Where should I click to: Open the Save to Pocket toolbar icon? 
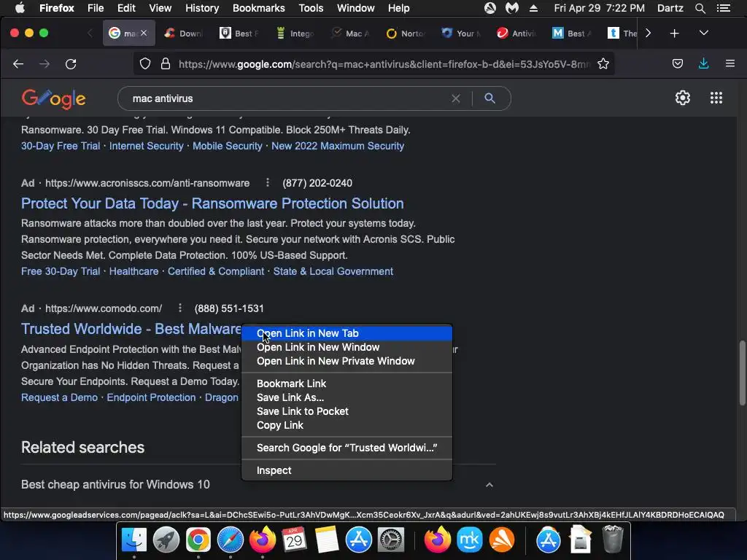[x=678, y=64]
